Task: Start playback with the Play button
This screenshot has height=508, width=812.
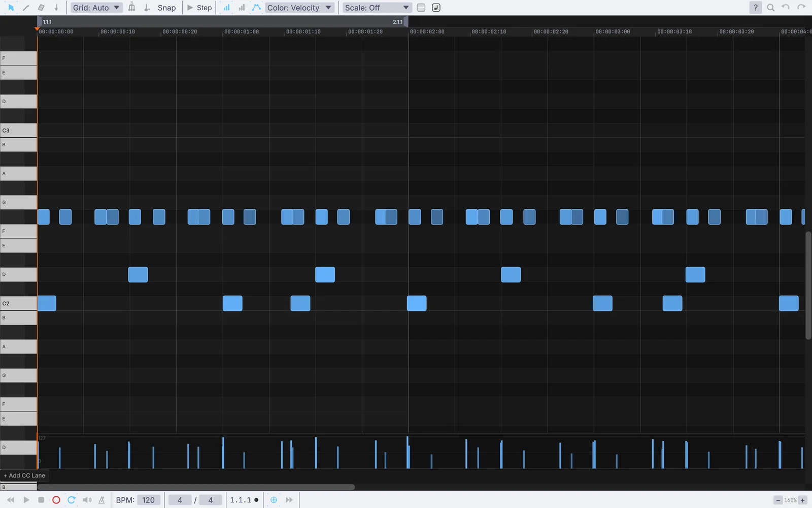Action: pyautogui.click(x=26, y=500)
